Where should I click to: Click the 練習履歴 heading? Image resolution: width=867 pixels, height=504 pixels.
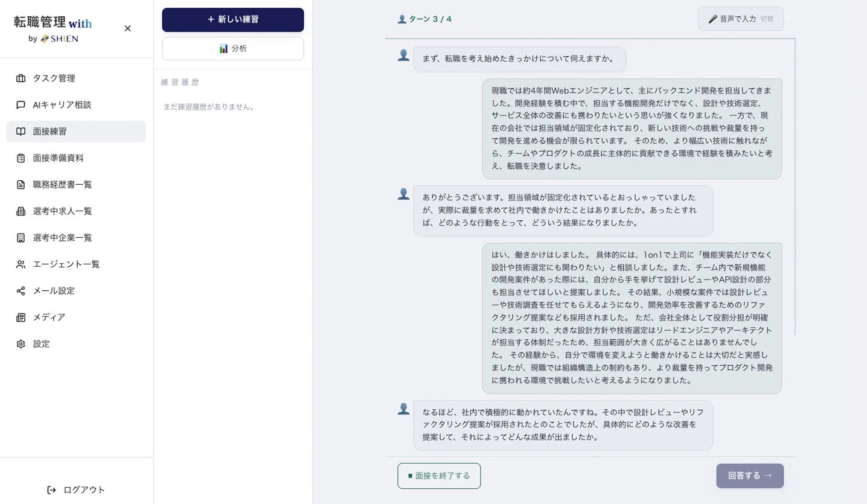pos(180,82)
